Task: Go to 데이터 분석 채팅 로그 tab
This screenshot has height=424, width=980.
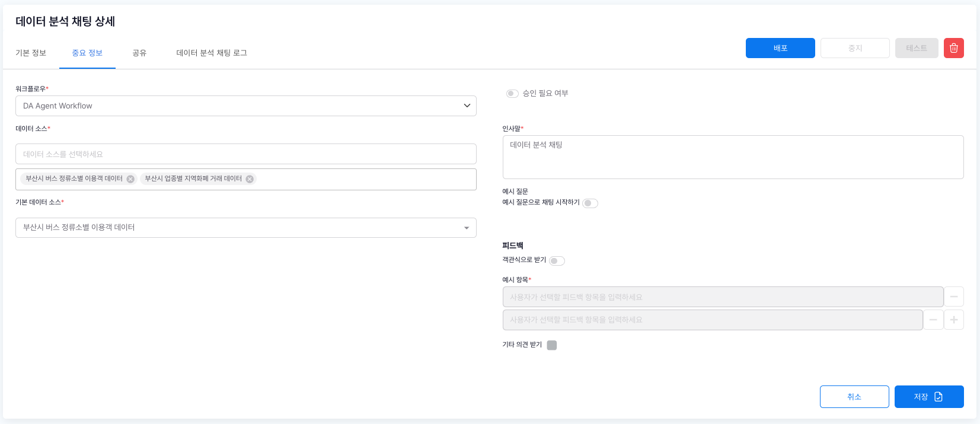Action: [x=212, y=53]
